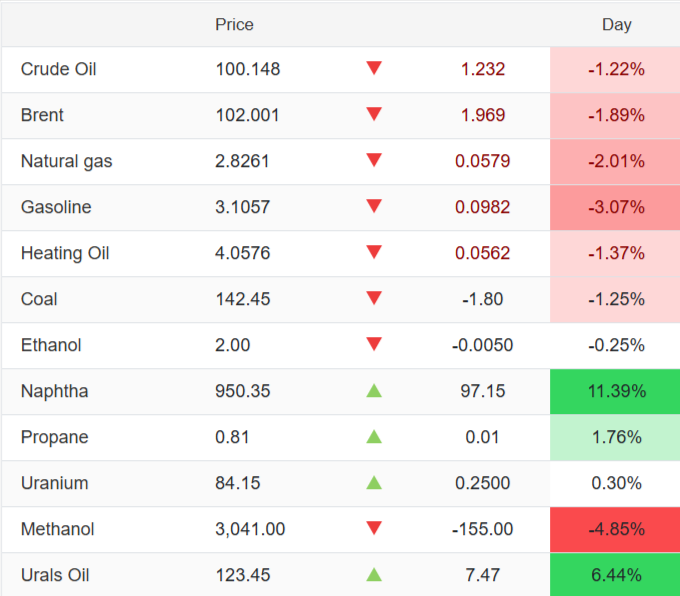Click the Methanol -4.85% red day cell
Screen dimensions: 680x596
[615, 529]
